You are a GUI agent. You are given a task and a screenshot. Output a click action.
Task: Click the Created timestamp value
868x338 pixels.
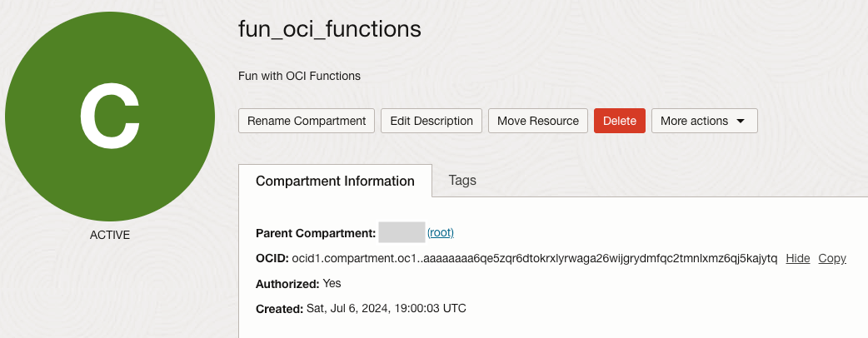point(385,309)
